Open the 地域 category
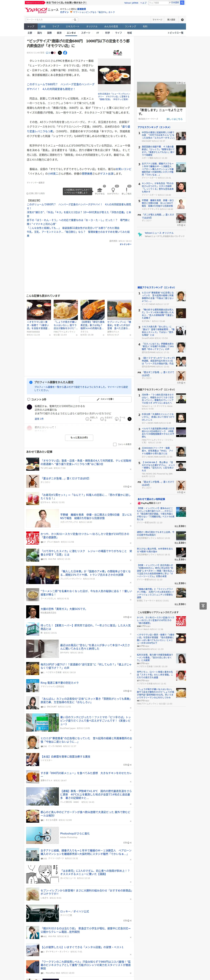 130,33
